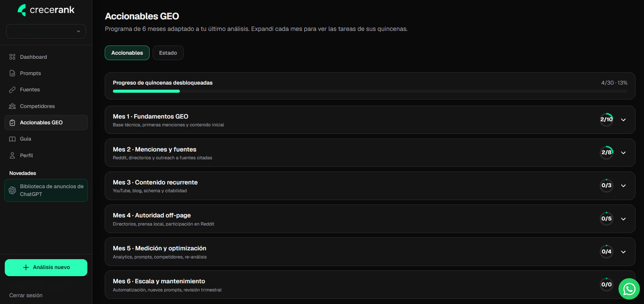Image resolution: width=644 pixels, height=304 pixels.
Task: Click the Fuentes link icon
Action: tap(12, 90)
